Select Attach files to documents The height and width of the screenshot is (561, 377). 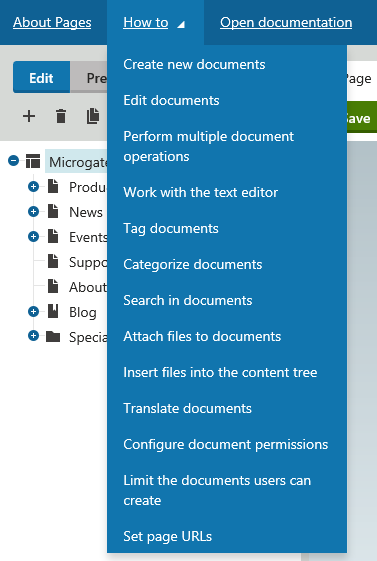tap(202, 337)
